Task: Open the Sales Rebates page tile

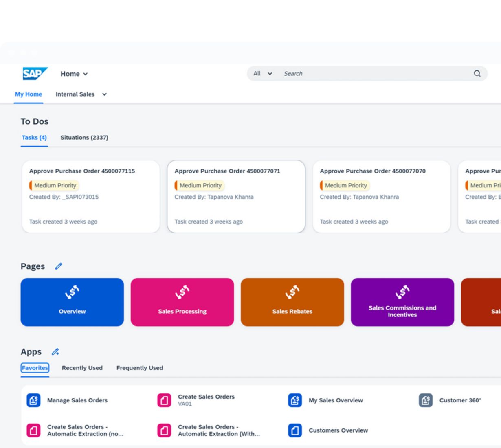Action: point(292,302)
